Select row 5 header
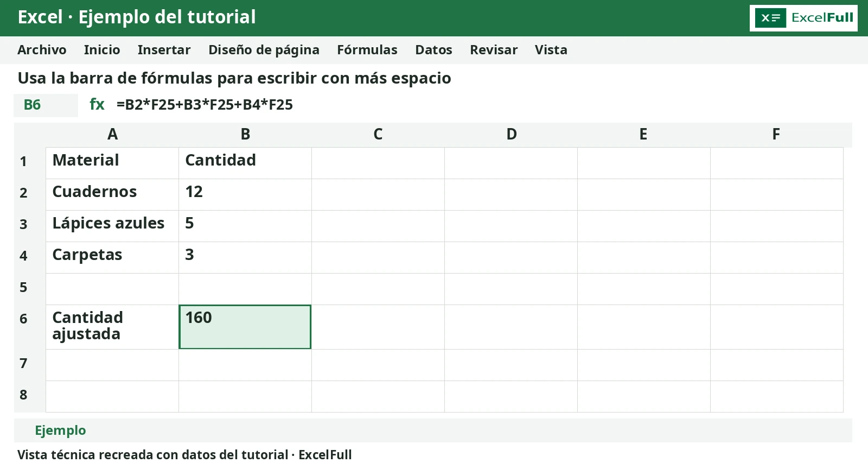The image size is (868, 469). click(30, 289)
